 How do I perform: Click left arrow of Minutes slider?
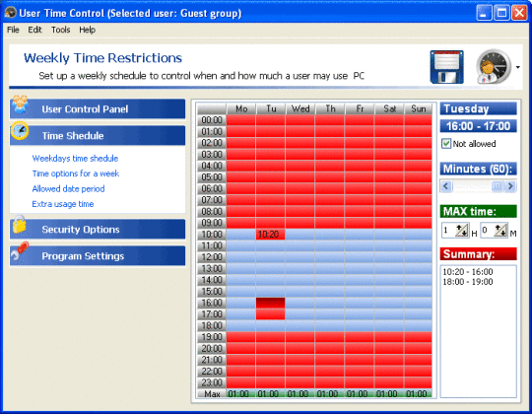point(446,186)
